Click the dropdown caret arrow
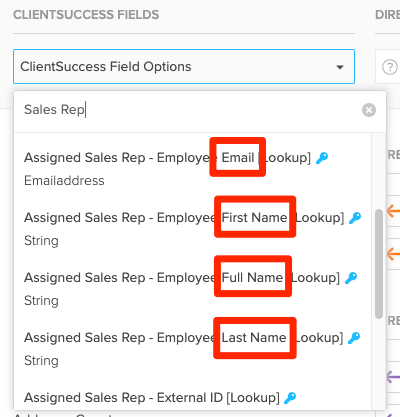This screenshot has width=400, height=417. tap(340, 67)
